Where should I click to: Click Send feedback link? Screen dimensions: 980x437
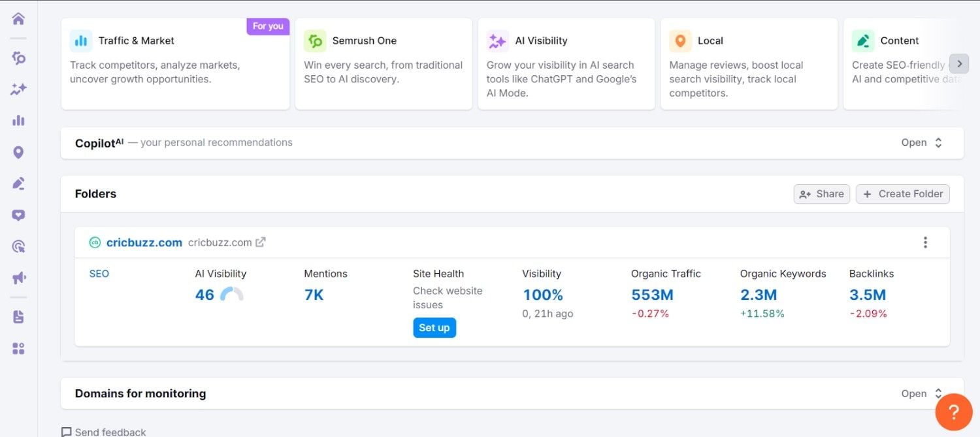(110, 432)
